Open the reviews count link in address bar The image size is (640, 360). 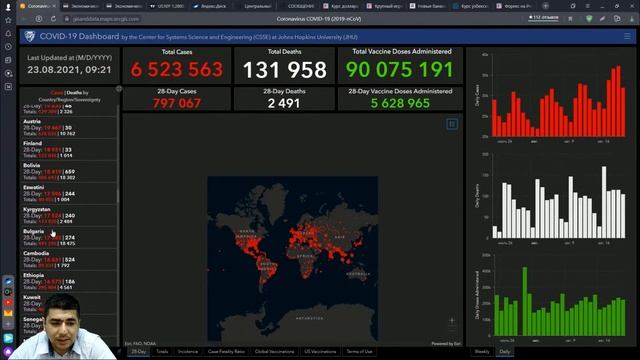(x=543, y=18)
